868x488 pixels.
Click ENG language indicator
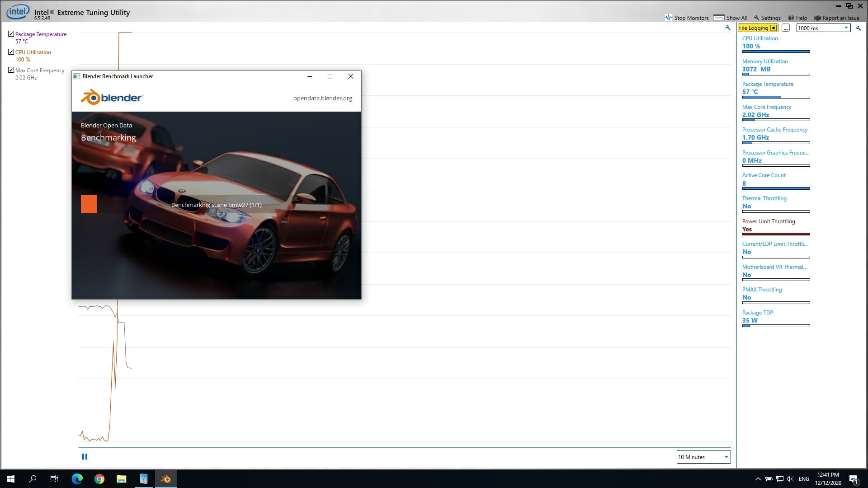[804, 479]
